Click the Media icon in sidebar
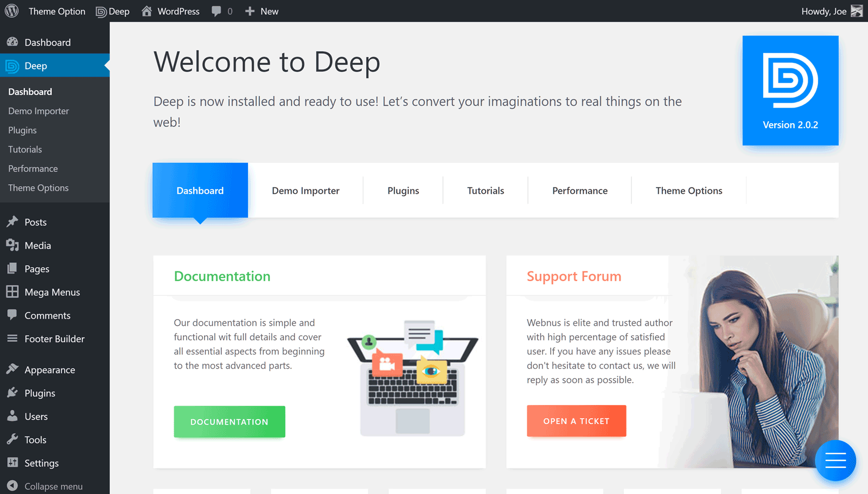Screen dimensions: 868x494 12,245
